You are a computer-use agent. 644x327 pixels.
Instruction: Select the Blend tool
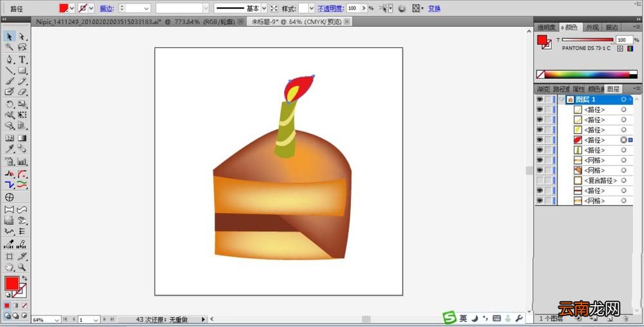(22, 149)
